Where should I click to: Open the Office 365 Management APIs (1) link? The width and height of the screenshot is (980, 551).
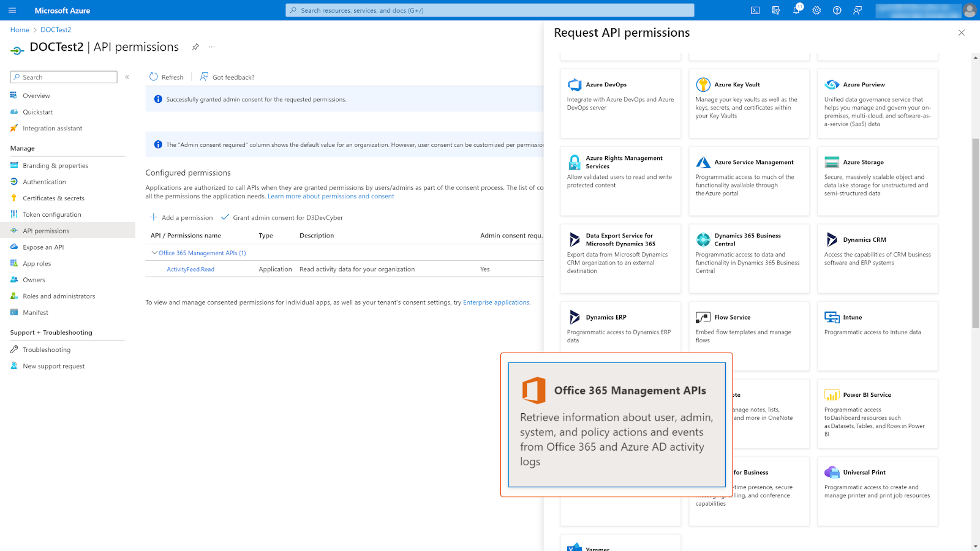202,253
